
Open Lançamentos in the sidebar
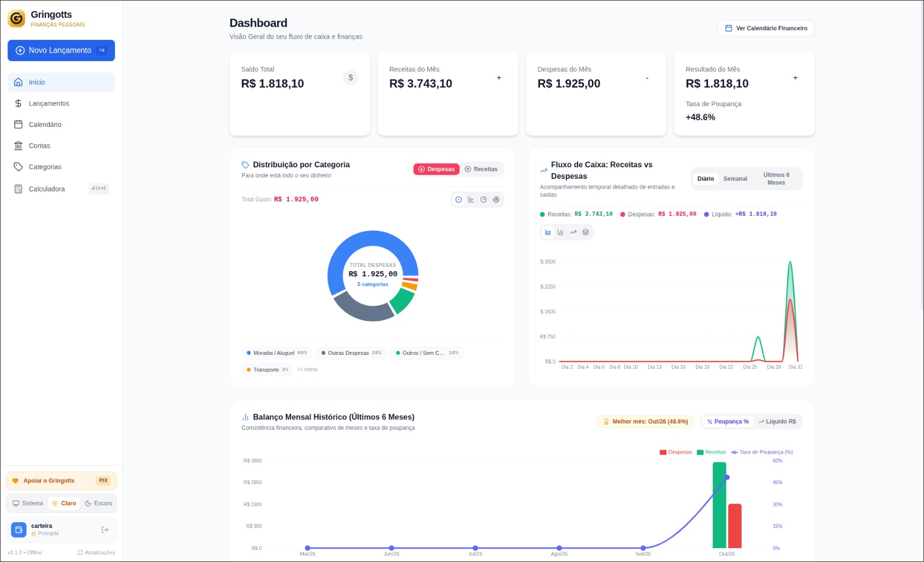pyautogui.click(x=61, y=103)
